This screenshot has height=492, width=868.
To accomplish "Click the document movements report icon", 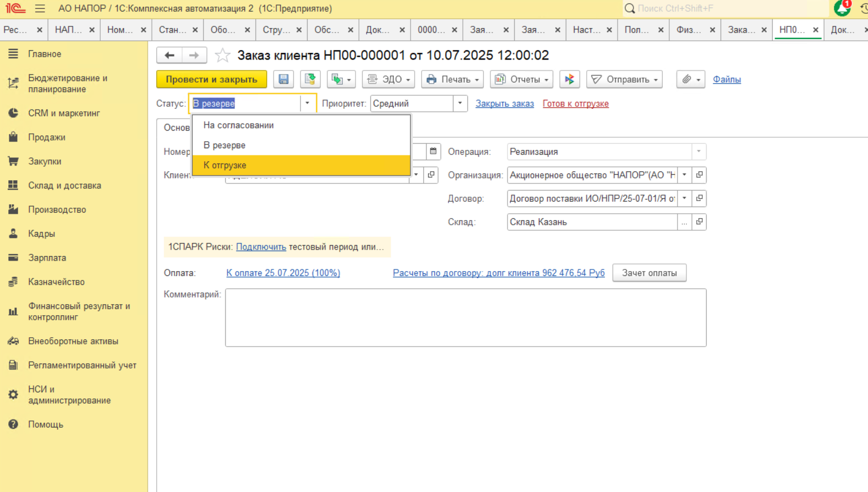I will point(570,79).
